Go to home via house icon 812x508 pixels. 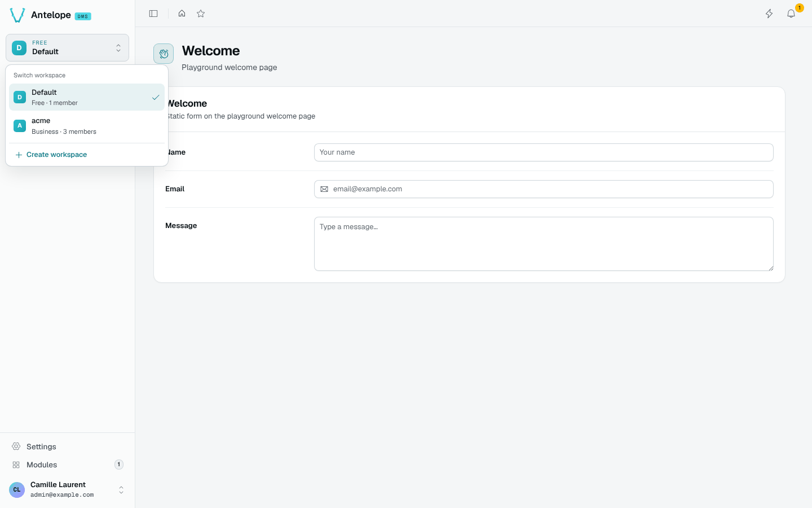click(x=182, y=14)
